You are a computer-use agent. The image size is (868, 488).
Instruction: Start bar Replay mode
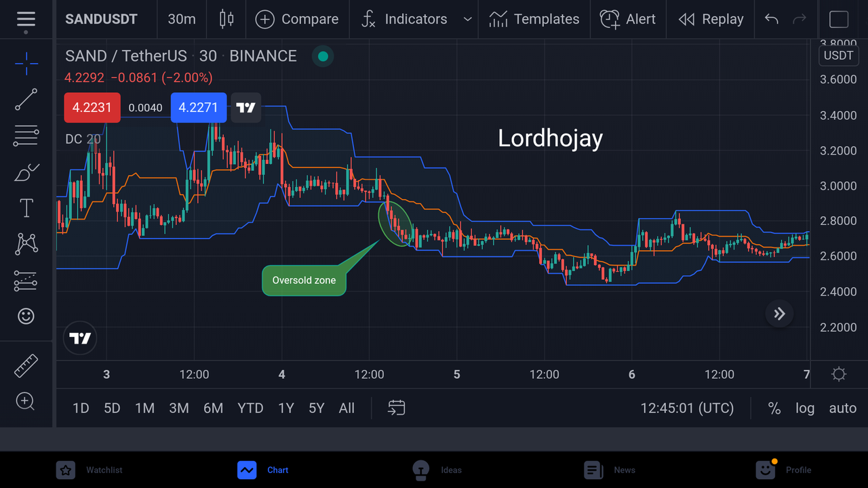(711, 19)
